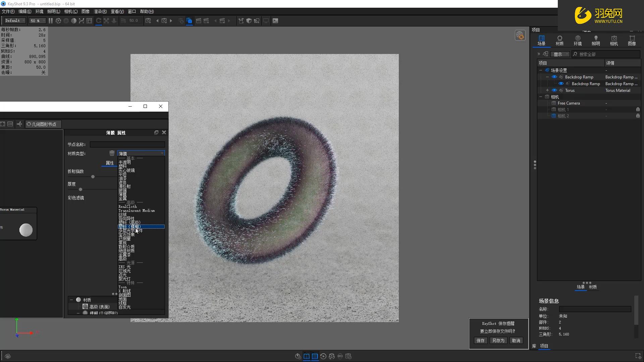The image size is (644, 362).
Task: Click the add camera icon in toolbar
Action: [x=148, y=21]
